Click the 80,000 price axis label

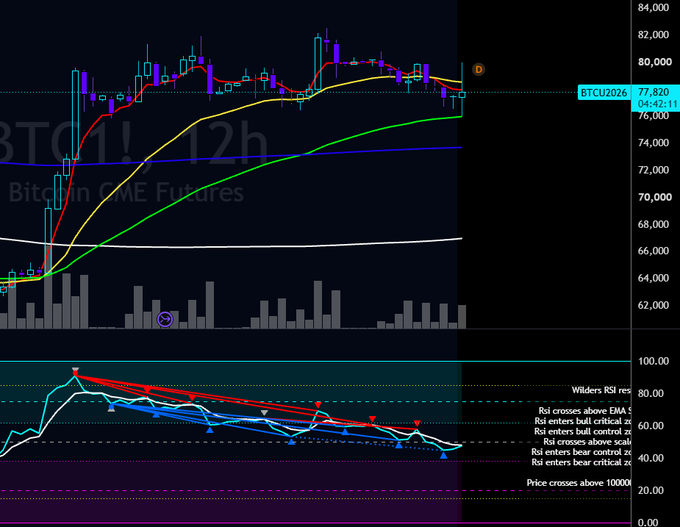click(654, 62)
